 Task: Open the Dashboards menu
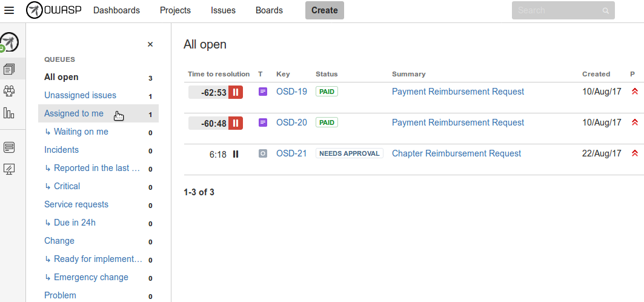pyautogui.click(x=116, y=10)
